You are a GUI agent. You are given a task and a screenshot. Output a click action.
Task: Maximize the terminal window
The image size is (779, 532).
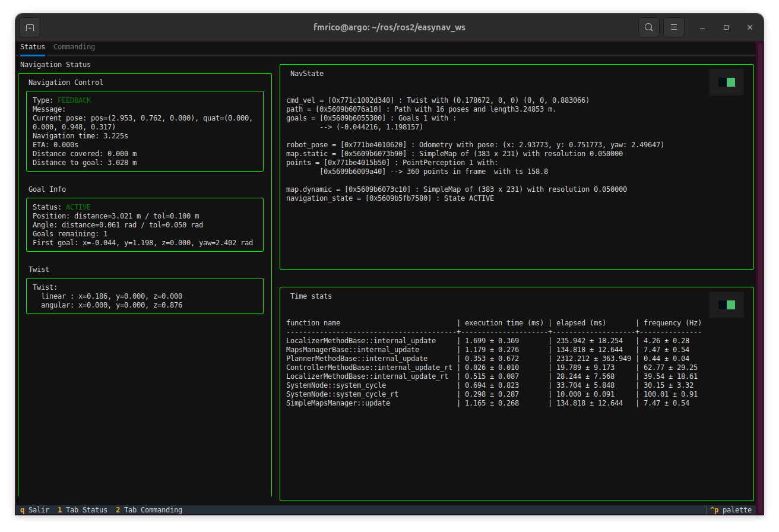[x=726, y=27]
